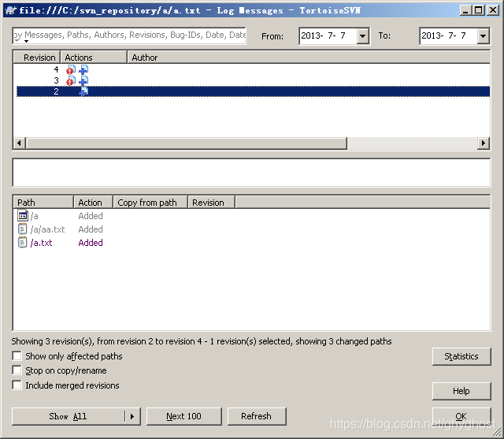Select the highlighted revision 2 row
The width and height of the screenshot is (504, 439).
click(251, 91)
